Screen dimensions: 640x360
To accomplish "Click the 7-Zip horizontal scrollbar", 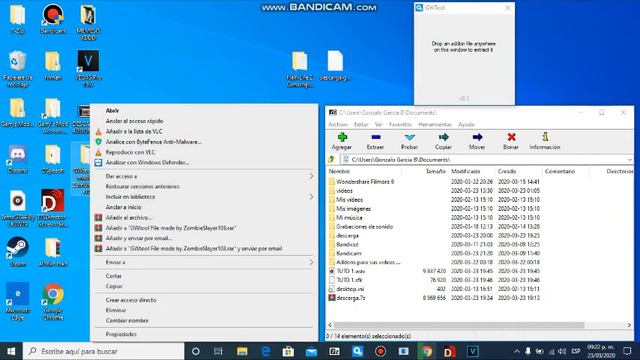I will 459,325.
